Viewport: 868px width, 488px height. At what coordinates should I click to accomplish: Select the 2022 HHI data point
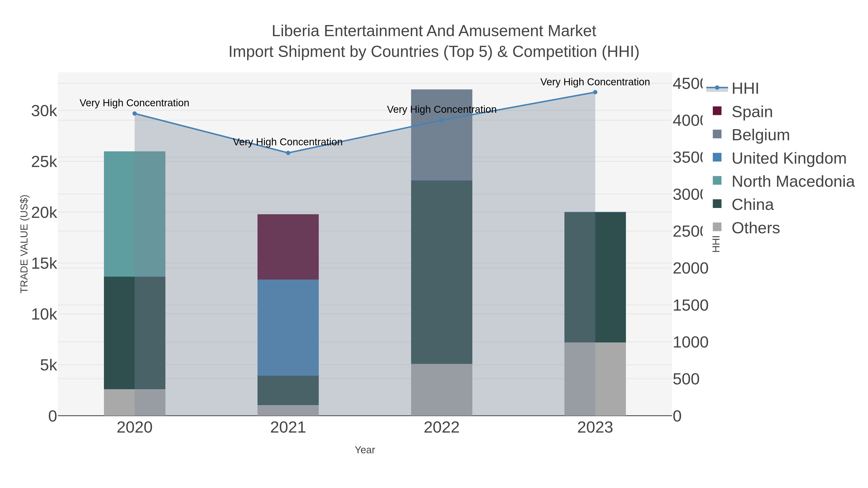(x=442, y=120)
